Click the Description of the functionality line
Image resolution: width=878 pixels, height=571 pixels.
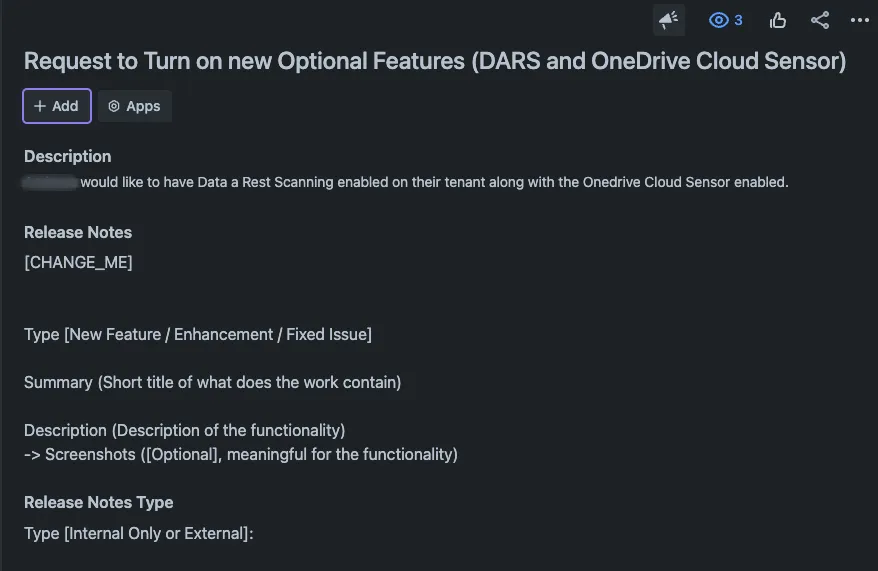pos(185,430)
